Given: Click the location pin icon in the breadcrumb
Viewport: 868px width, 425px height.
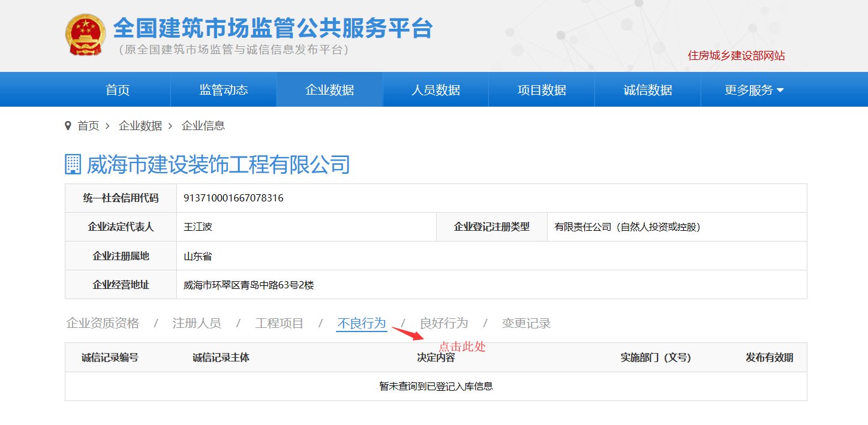Looking at the screenshot, I should (x=68, y=126).
